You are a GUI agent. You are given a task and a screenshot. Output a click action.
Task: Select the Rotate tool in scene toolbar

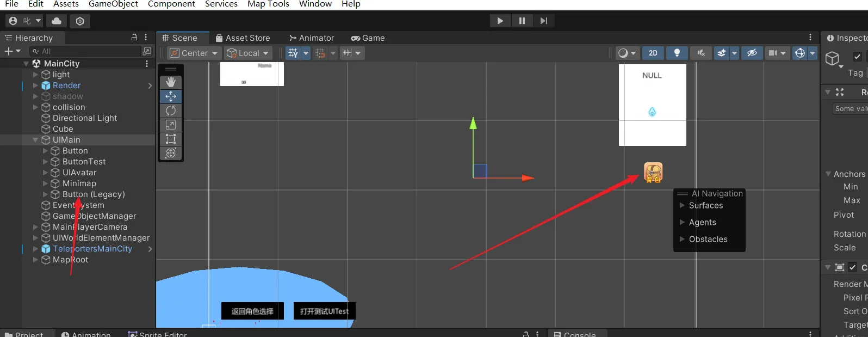click(171, 111)
